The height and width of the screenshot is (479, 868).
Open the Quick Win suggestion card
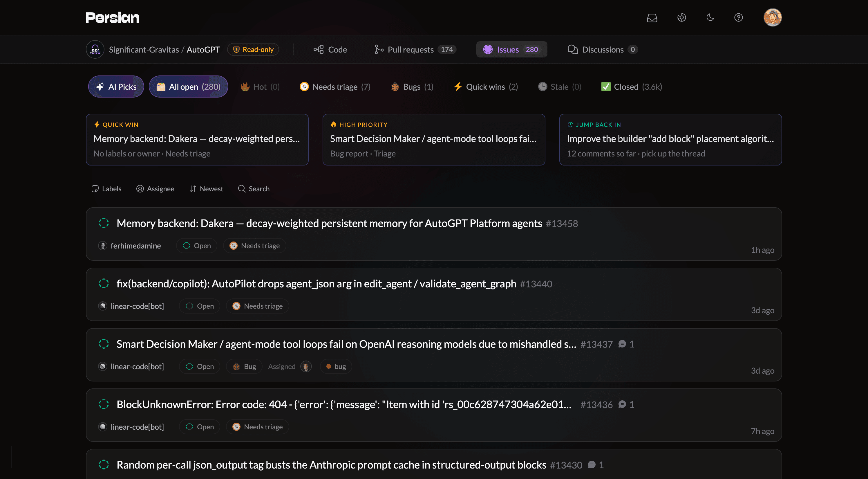(197, 140)
